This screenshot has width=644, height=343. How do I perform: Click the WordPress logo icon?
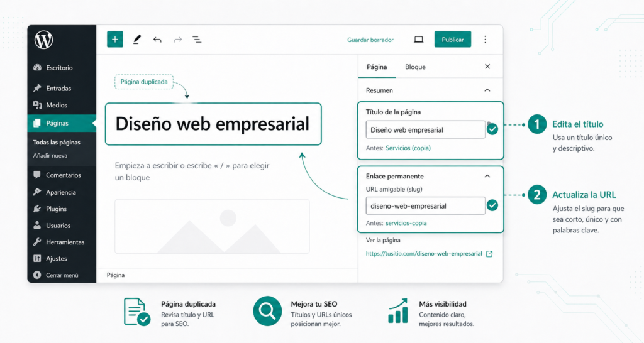pos(43,40)
